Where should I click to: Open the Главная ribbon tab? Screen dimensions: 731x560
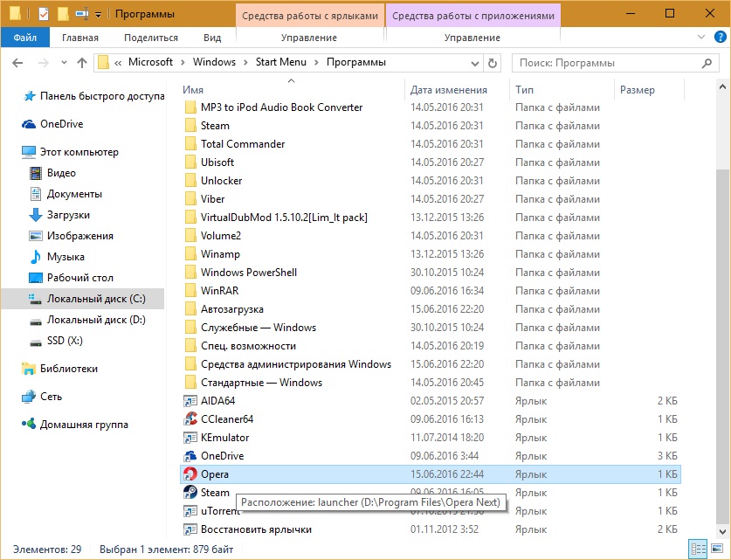click(x=80, y=38)
